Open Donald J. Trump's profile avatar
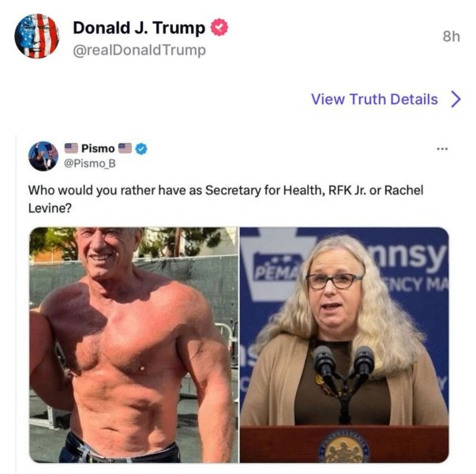Image resolution: width=476 pixels, height=474 pixels. coord(37,36)
